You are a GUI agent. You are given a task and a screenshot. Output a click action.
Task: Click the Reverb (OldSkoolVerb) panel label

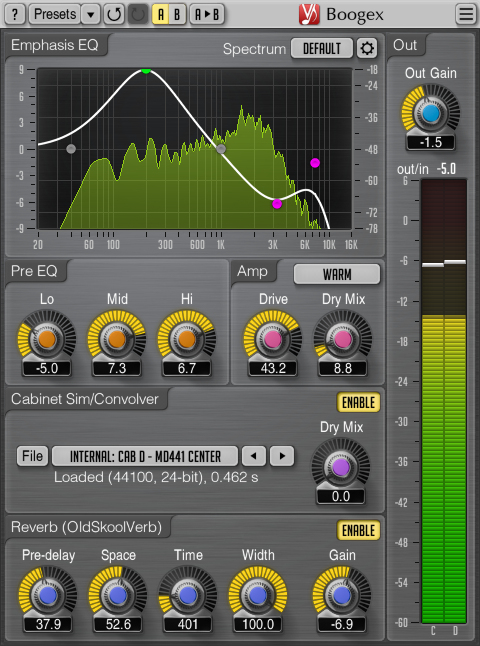pos(87,527)
